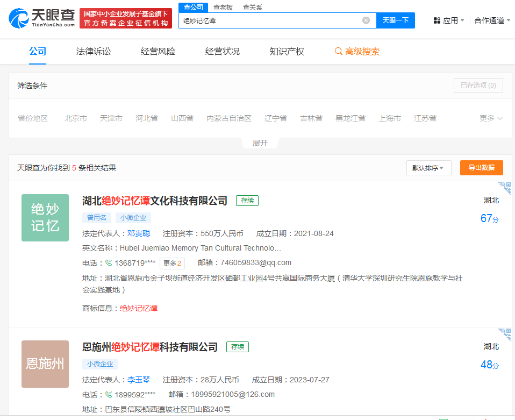Click the phone icon beside 1899592****

tap(109, 394)
